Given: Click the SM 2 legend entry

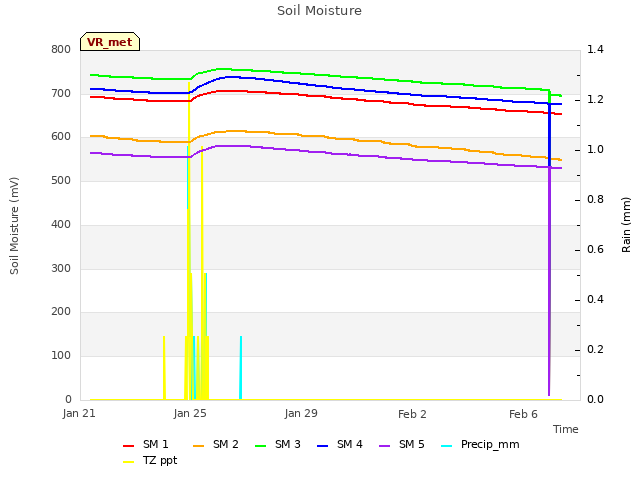Looking at the screenshot, I should click(216, 444).
